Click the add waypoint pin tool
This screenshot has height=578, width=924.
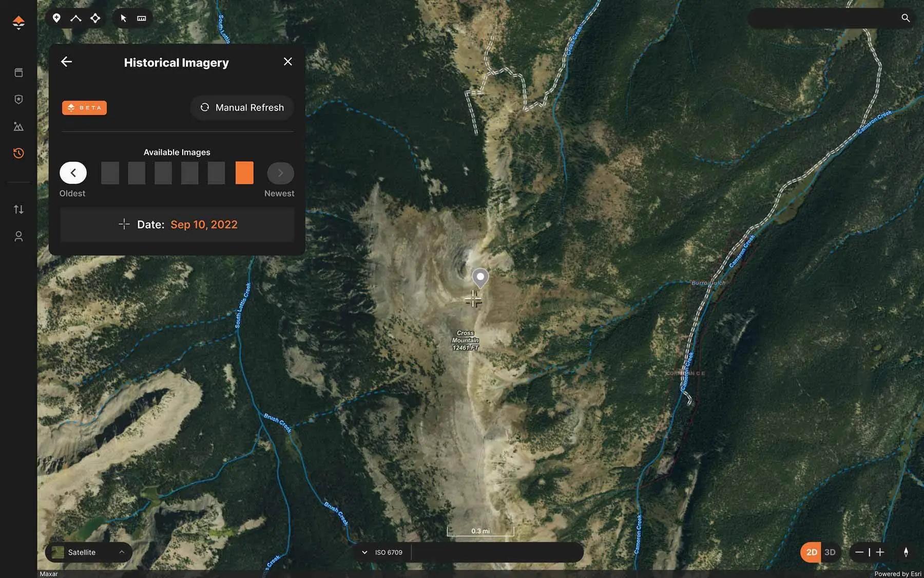tap(56, 18)
